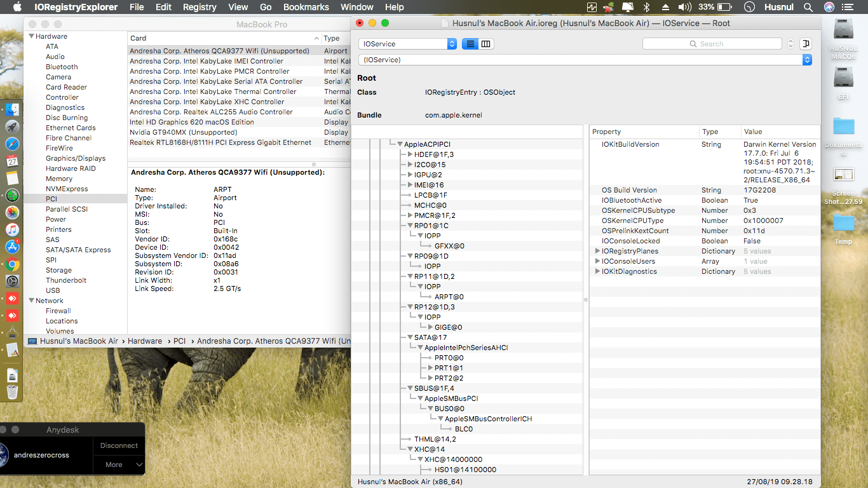Open Activity Monitor menu bar icon

pos(592,7)
